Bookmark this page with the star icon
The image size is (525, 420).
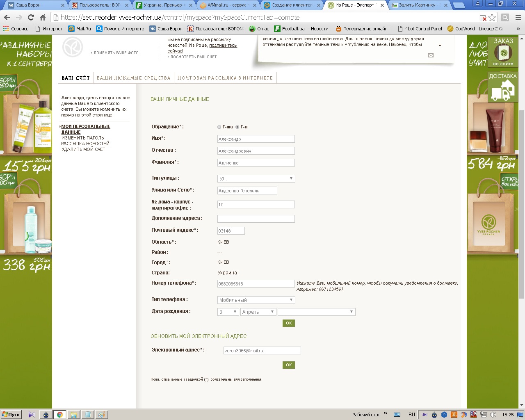[x=492, y=18]
